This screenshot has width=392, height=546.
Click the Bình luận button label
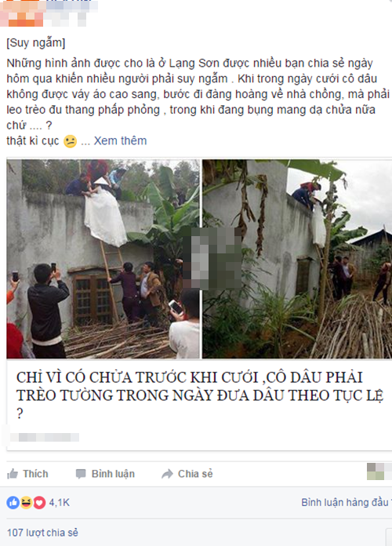[113, 474]
